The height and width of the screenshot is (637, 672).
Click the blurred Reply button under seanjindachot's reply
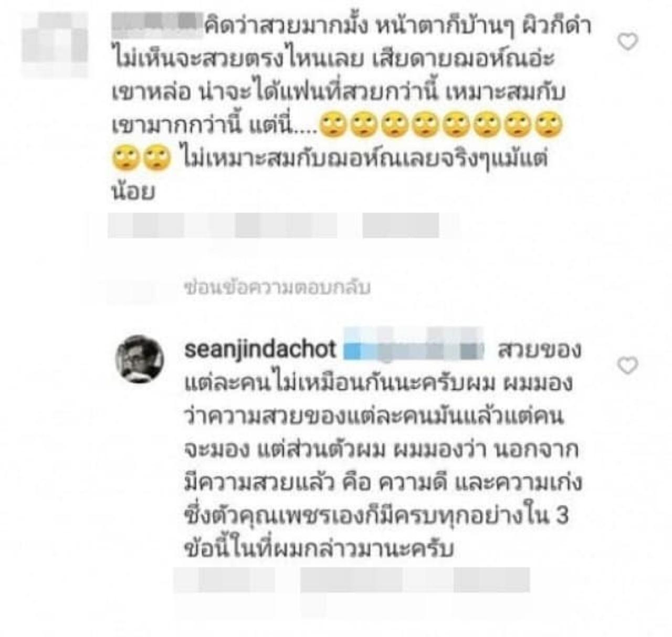click(492, 579)
